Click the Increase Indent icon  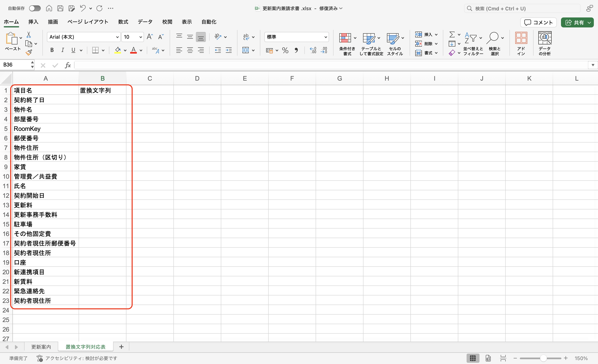coord(229,50)
